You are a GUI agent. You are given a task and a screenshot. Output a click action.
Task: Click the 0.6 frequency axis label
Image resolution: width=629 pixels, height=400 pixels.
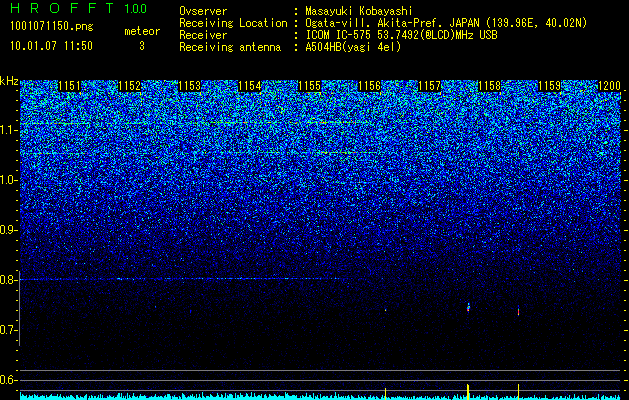point(8,380)
